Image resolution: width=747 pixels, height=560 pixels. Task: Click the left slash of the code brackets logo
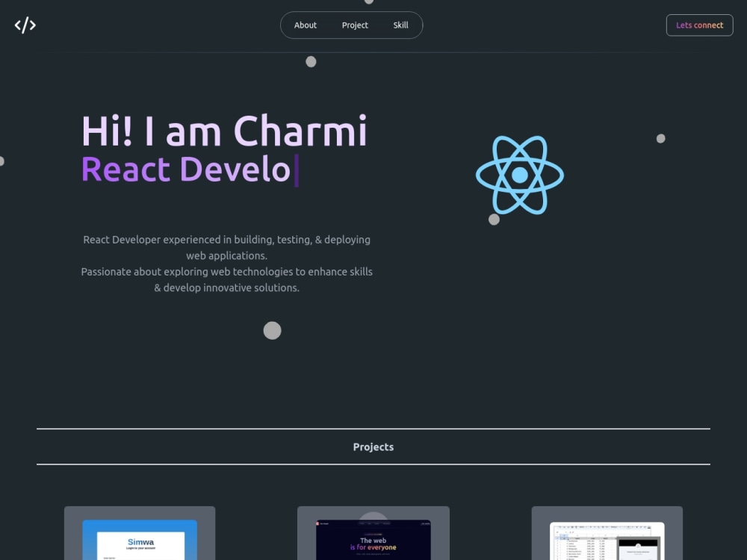pyautogui.click(x=19, y=25)
